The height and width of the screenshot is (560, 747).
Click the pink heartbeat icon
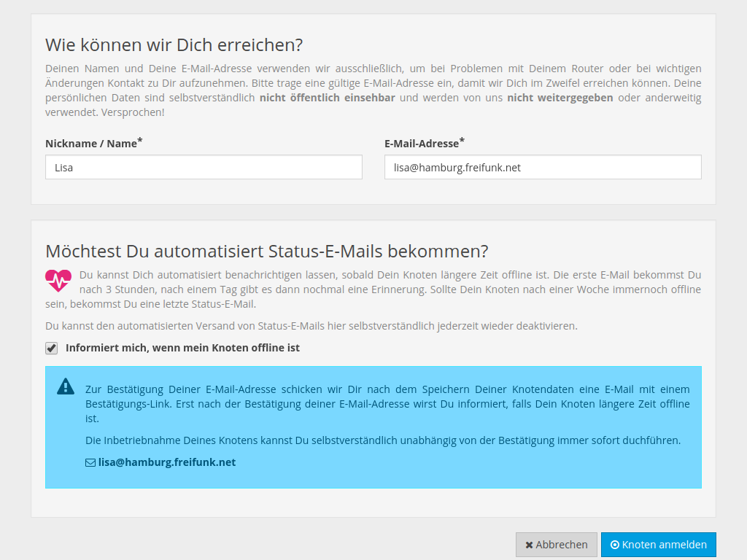(58, 279)
